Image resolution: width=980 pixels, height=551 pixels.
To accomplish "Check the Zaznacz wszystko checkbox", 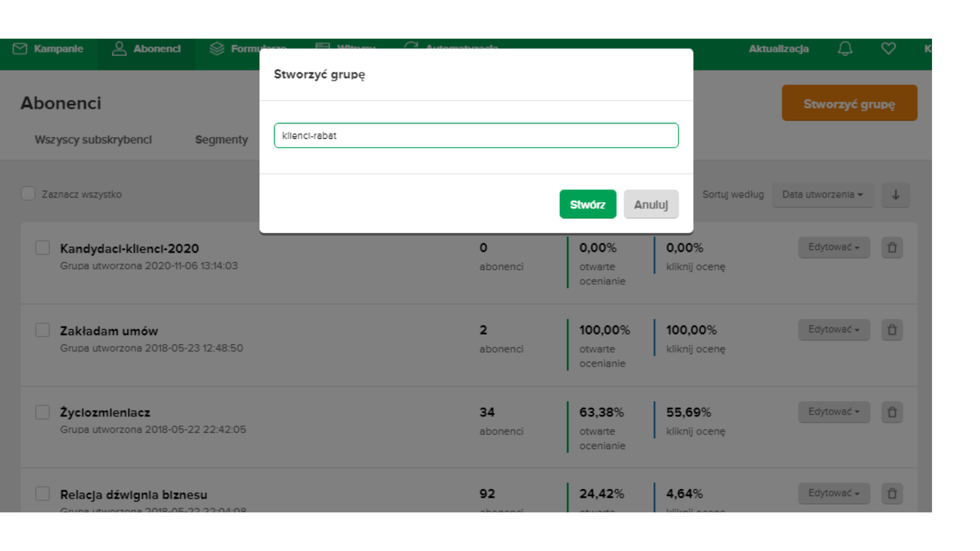I will click(28, 194).
